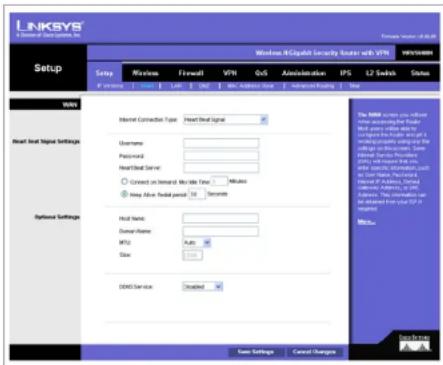Click the "Heart Beat Signal Settings" section label
Viewport: 443px width, 365px height.
coord(46,142)
